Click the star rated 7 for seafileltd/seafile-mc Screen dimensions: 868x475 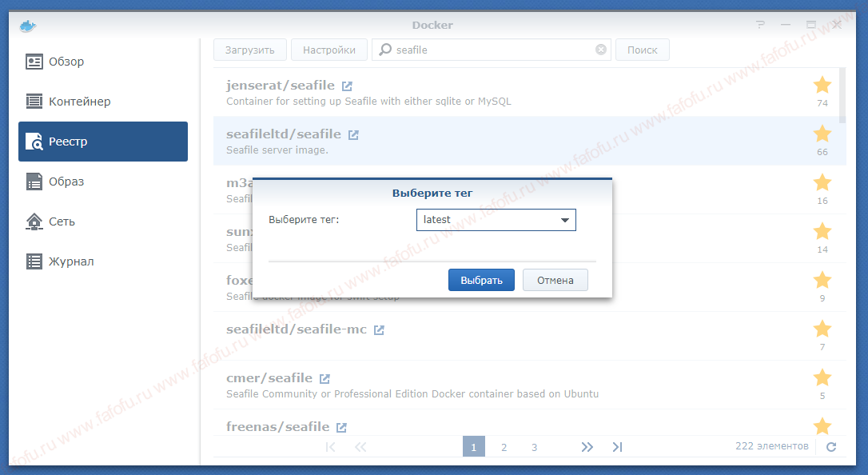(822, 329)
